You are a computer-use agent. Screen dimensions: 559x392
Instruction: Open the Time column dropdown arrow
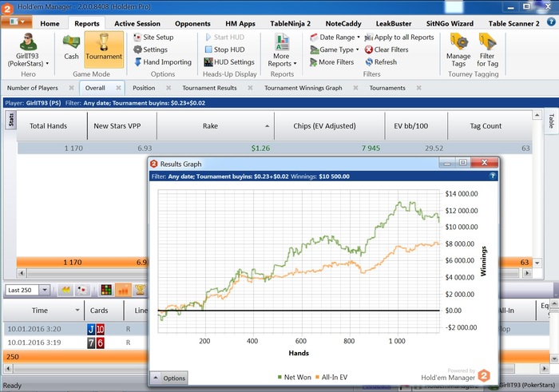point(77,311)
